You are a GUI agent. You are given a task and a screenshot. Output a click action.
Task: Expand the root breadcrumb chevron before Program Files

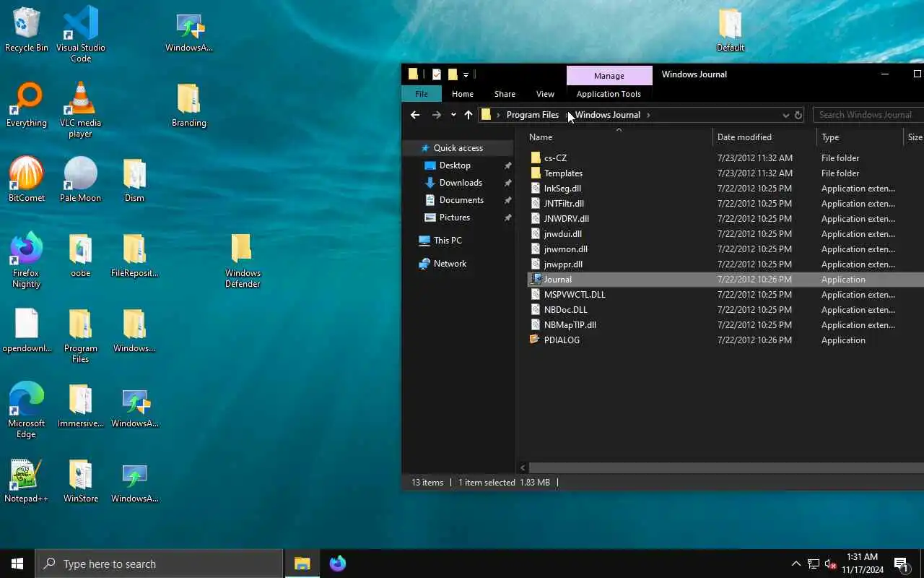(498, 115)
